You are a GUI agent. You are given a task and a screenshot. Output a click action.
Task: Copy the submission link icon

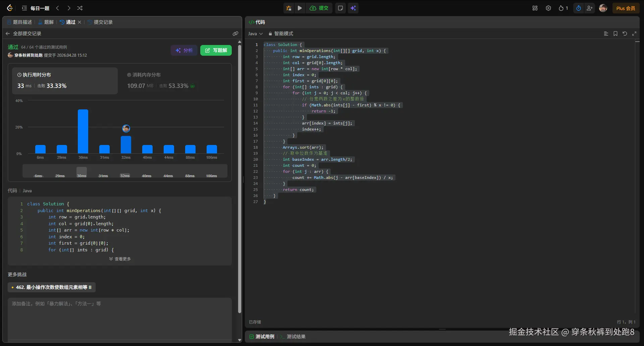click(235, 34)
